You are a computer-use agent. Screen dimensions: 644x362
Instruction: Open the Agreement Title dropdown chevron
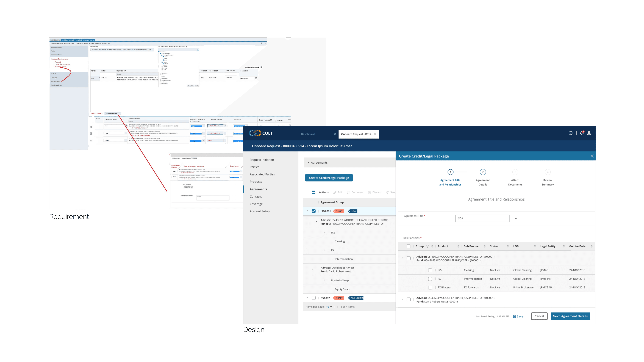[516, 218]
